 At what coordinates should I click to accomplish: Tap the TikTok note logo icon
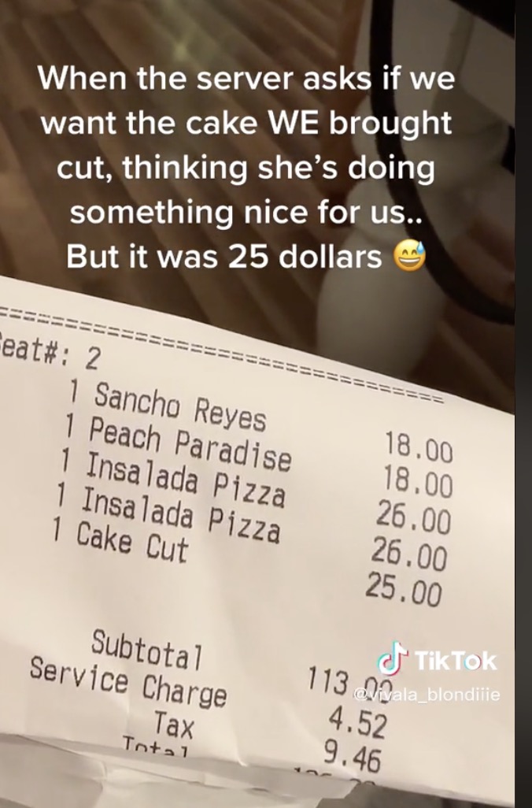coord(393,658)
